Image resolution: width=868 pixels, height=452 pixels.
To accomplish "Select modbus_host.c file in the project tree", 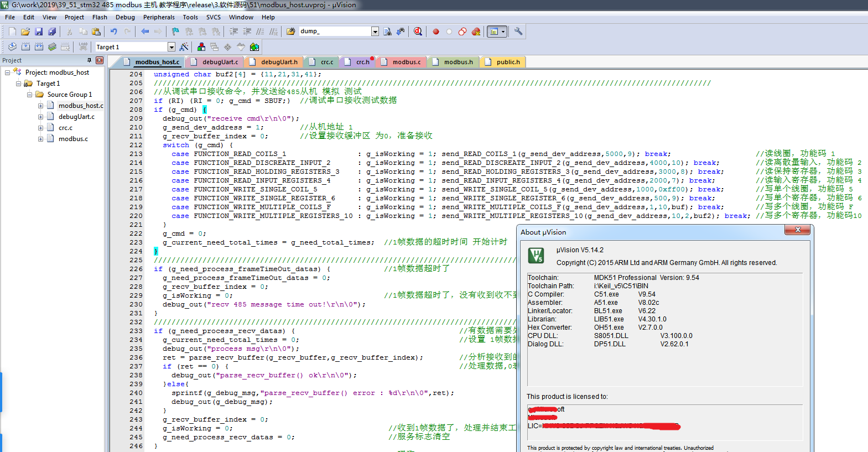I will click(81, 106).
